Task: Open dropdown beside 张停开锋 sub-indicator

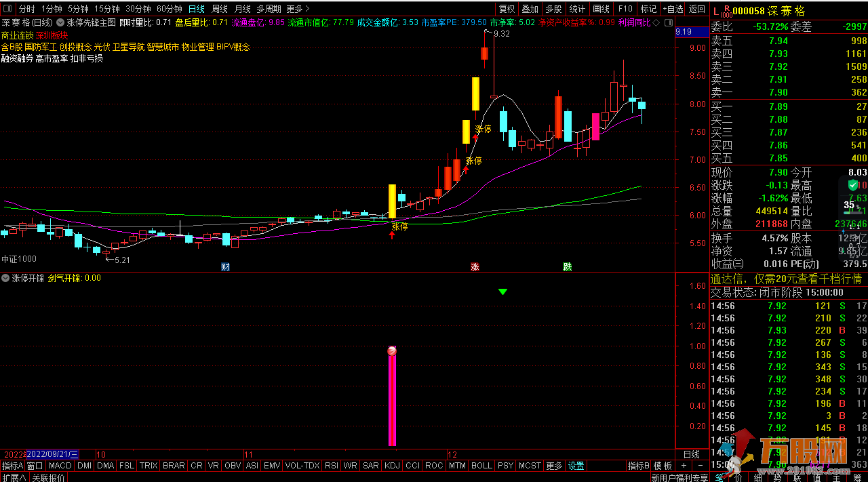Action: point(6,278)
